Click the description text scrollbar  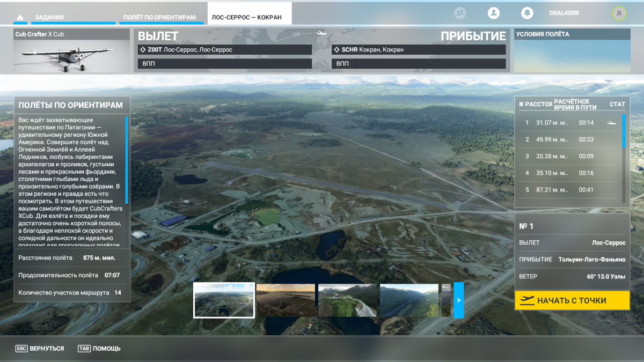pos(127,153)
